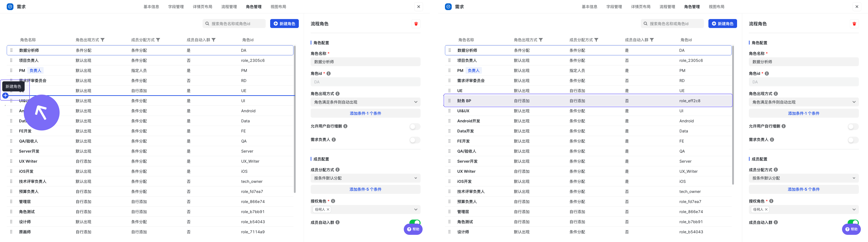Click 添加条件·5 个条件 link in left window
The height and width of the screenshot is (242, 868).
click(x=366, y=189)
